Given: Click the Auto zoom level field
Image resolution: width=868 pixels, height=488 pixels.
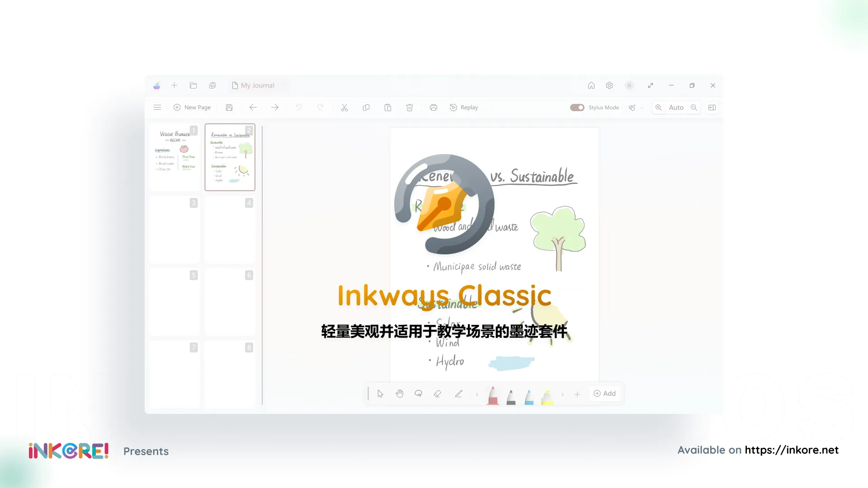Looking at the screenshot, I should coord(676,108).
